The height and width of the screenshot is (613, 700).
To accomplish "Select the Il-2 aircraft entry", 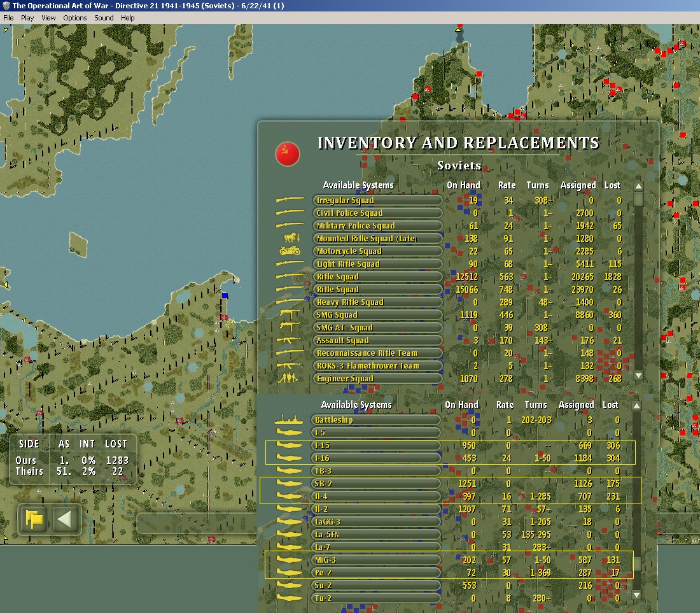I will click(x=376, y=509).
